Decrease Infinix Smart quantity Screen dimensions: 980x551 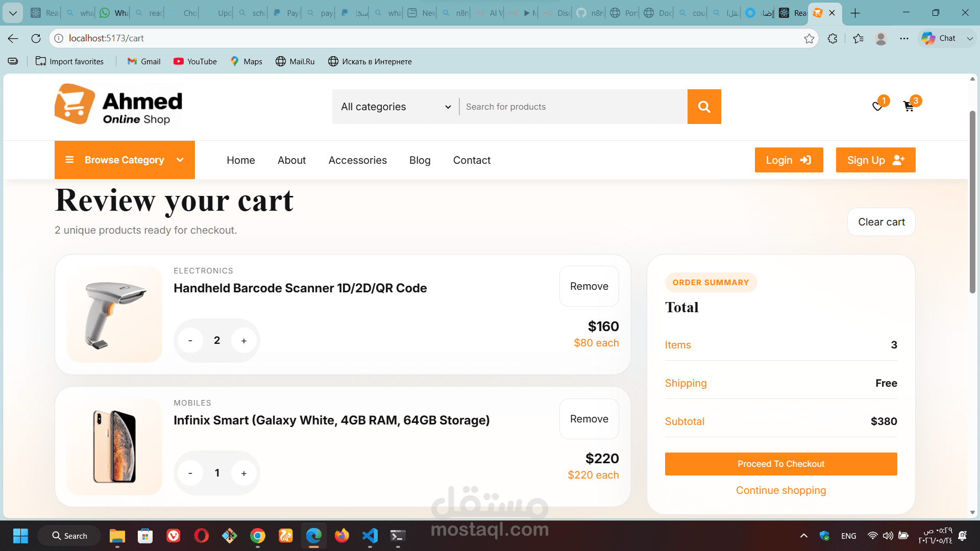(190, 473)
